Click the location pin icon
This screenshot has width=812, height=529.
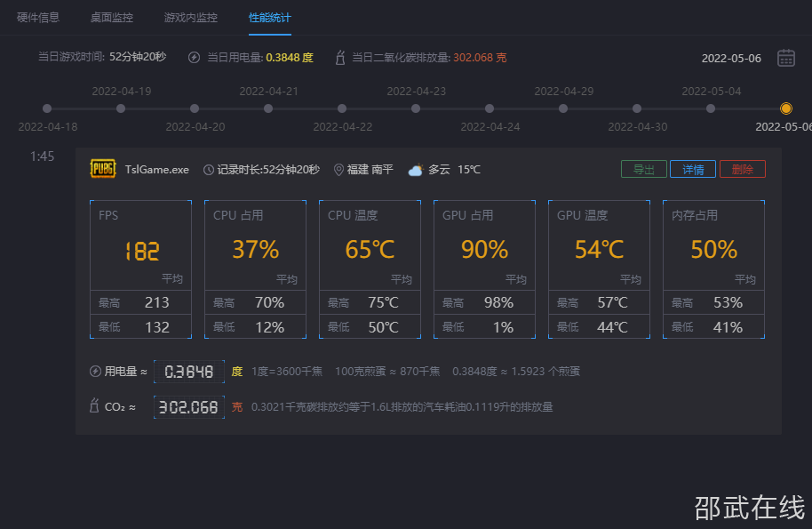point(338,170)
